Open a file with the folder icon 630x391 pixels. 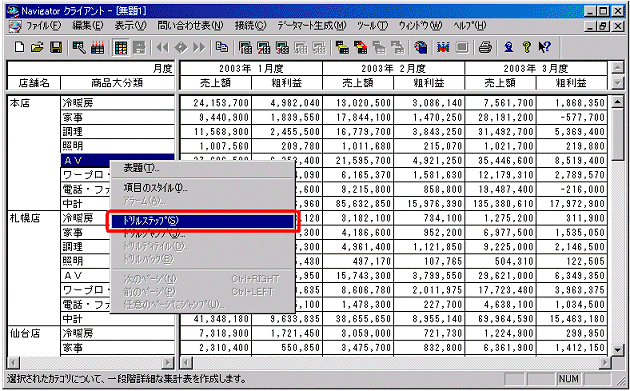[x=37, y=47]
